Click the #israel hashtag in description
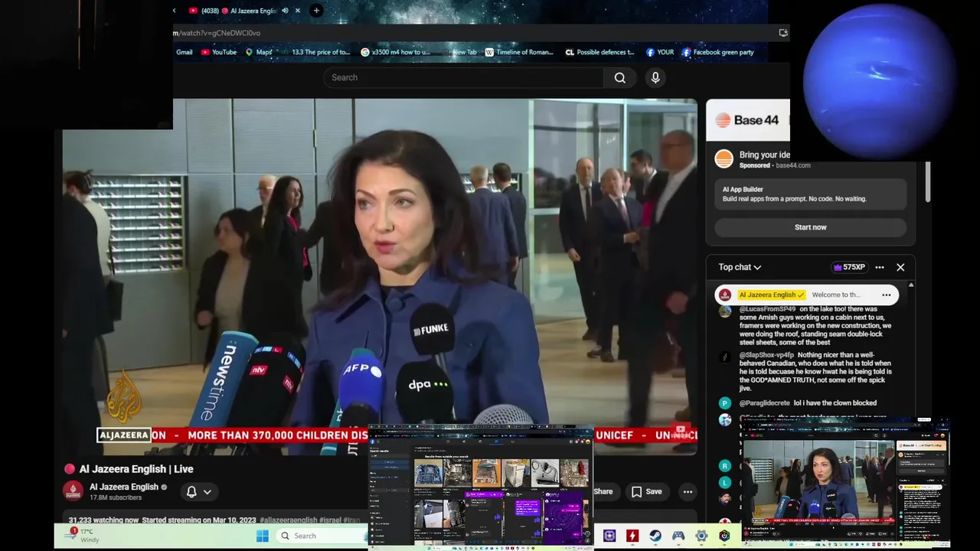This screenshot has width=980, height=551. click(x=330, y=520)
